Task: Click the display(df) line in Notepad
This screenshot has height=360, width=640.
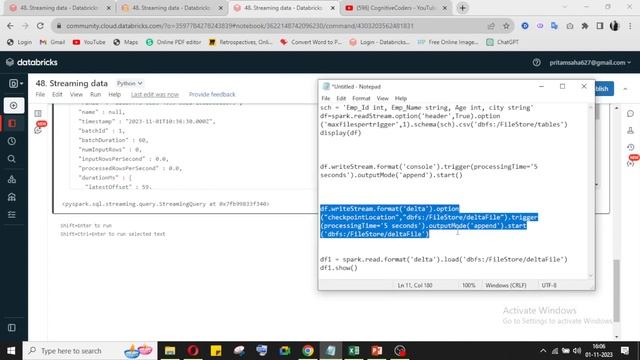Action: (340, 133)
